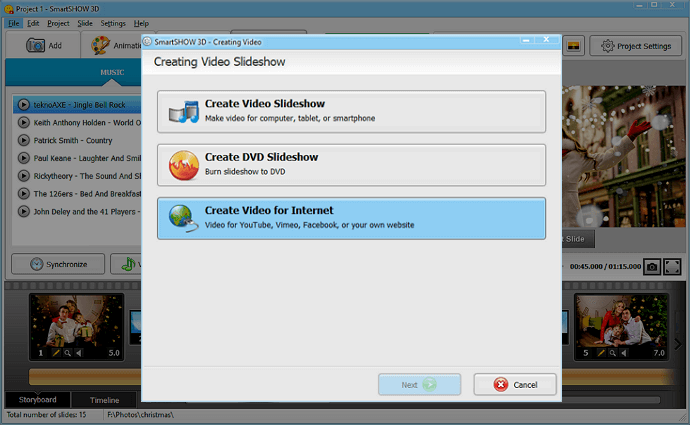
Task: Play teknoAXE - Jingle Bell Rock track
Action: pyautogui.click(x=24, y=105)
